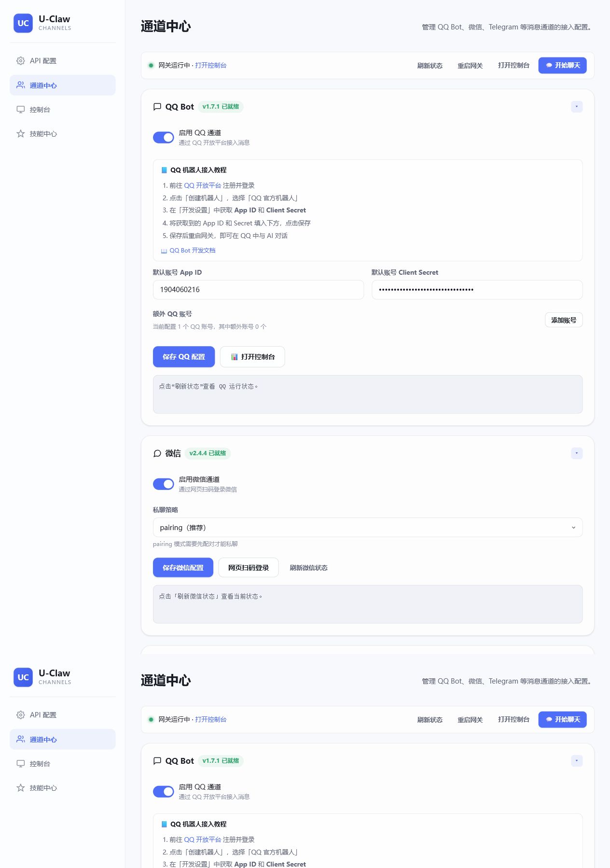Viewport: 610px width, 868px height.
Task: Click 刷新状态 in the lower gateway bar
Action: [x=430, y=720]
